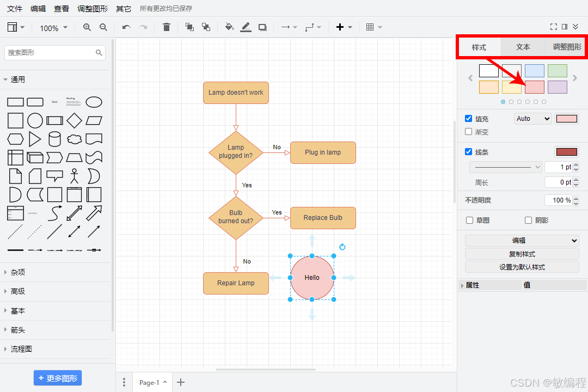588x392 pixels.
Task: Open the Auto fill style dropdown
Action: click(533, 119)
